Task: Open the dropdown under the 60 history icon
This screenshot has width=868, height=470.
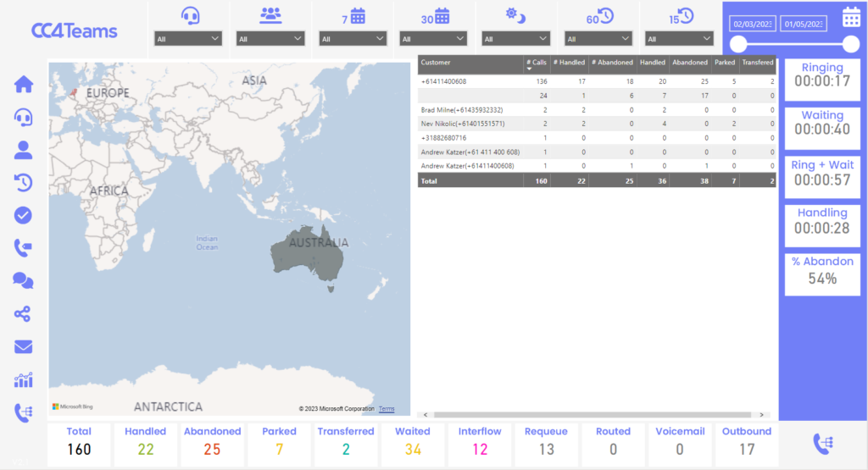Action: tap(598, 39)
